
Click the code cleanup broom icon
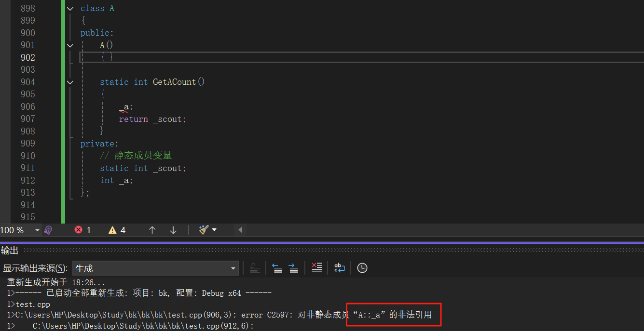[x=204, y=230]
